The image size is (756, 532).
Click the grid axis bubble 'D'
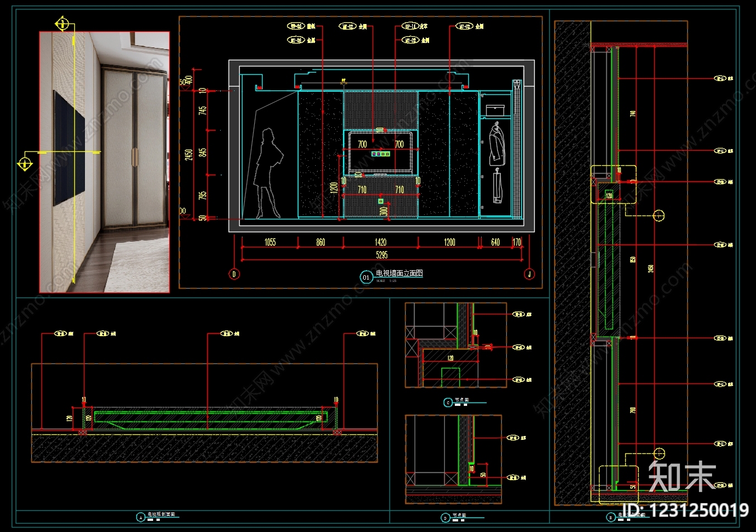pos(234,274)
